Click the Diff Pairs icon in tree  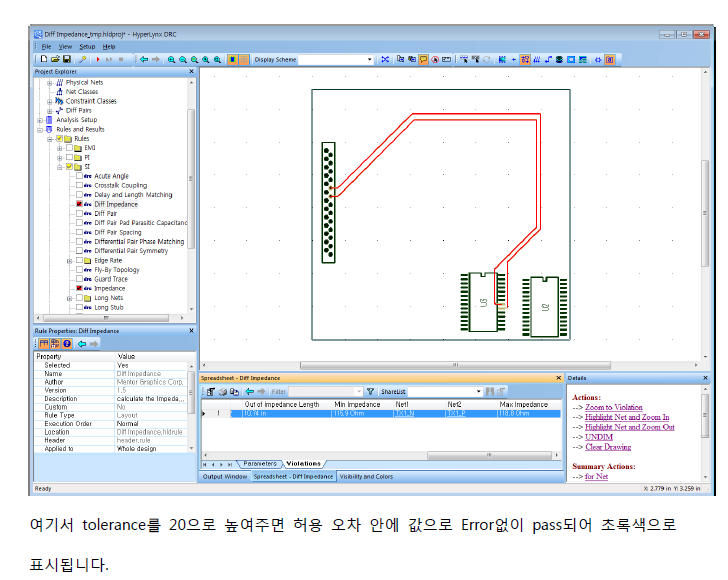59,110
